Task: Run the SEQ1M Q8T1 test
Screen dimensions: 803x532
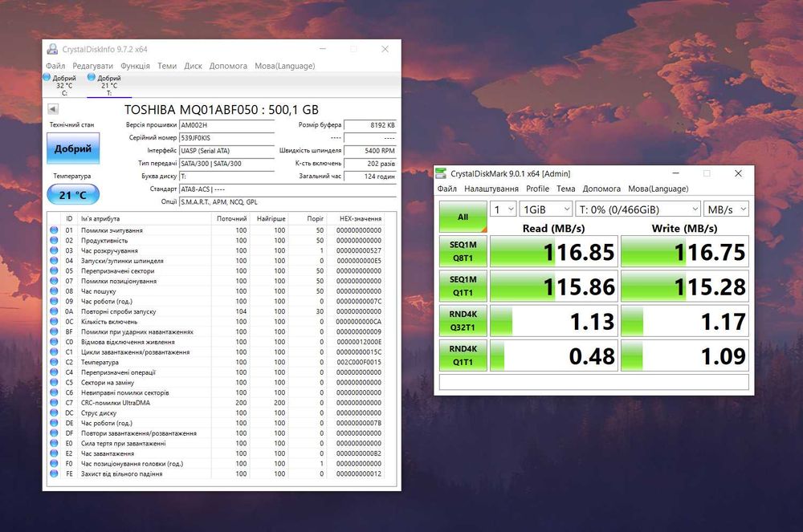Action: 463,251
